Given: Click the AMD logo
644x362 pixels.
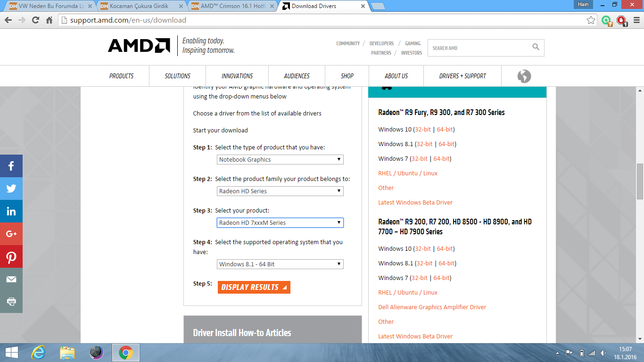Looking at the screenshot, I should (x=139, y=46).
